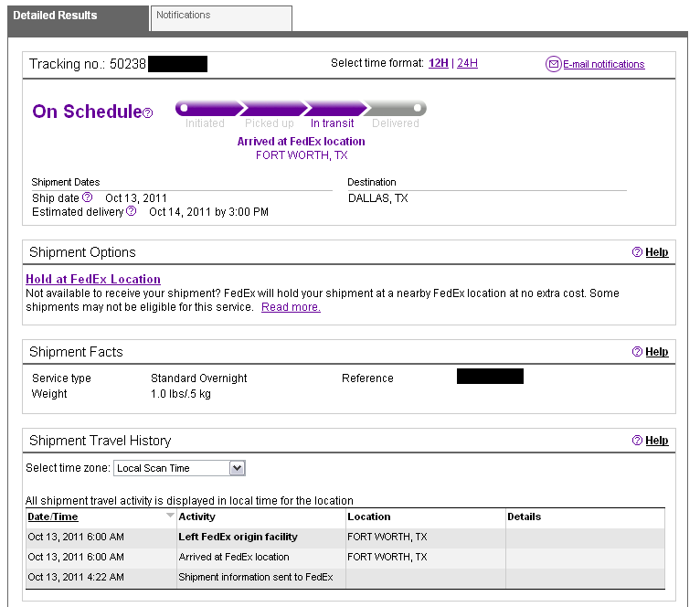Screen dimensions: 700x607
Task: Click the Location column header
Action: tap(369, 516)
